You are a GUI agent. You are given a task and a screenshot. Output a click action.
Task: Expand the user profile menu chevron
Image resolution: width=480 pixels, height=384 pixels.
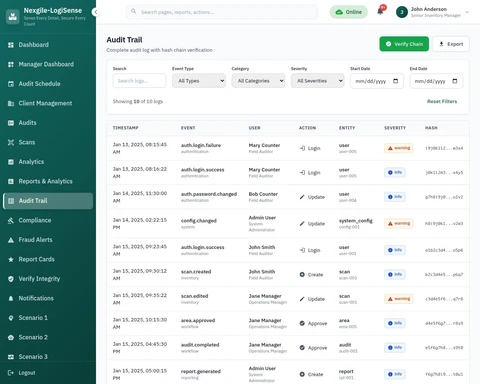click(x=467, y=12)
